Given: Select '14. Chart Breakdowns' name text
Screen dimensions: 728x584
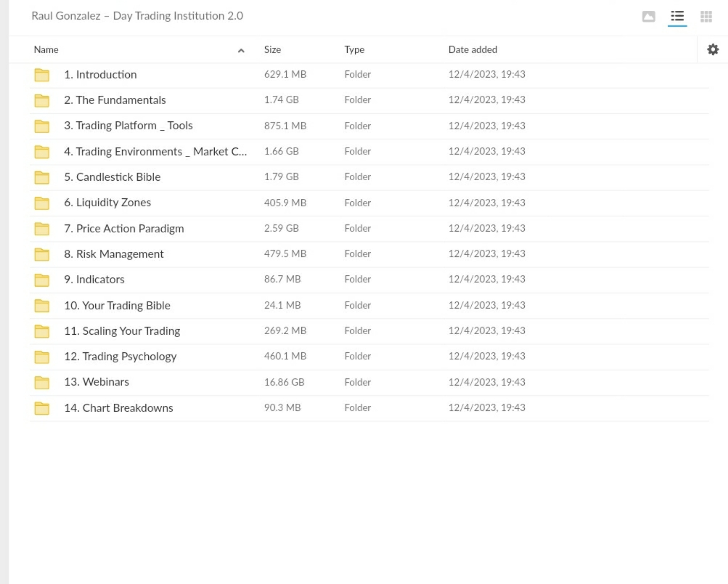Looking at the screenshot, I should [x=118, y=408].
